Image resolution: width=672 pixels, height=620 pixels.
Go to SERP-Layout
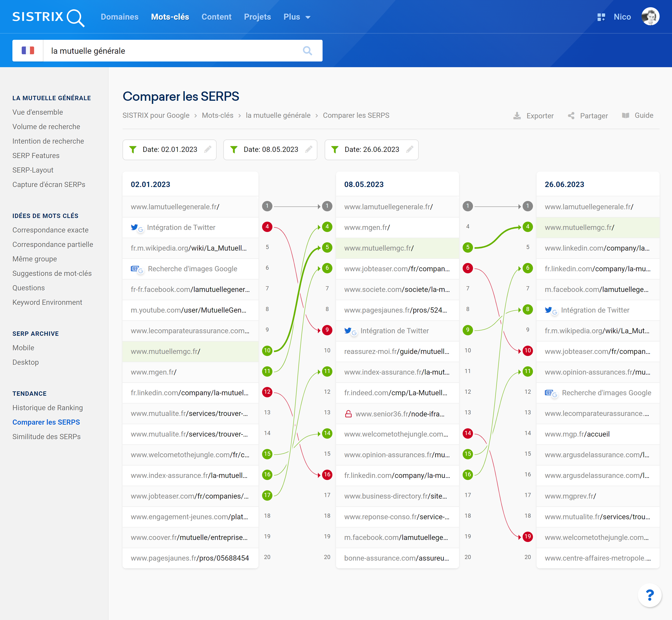[33, 170]
